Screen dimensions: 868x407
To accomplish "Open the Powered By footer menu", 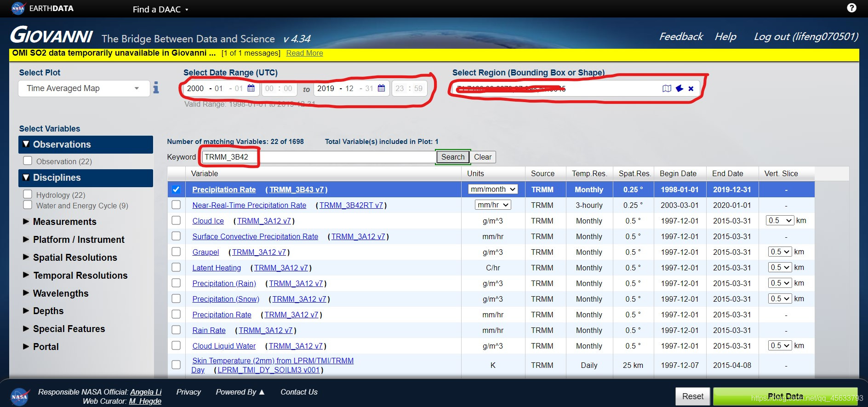I will coord(240,392).
